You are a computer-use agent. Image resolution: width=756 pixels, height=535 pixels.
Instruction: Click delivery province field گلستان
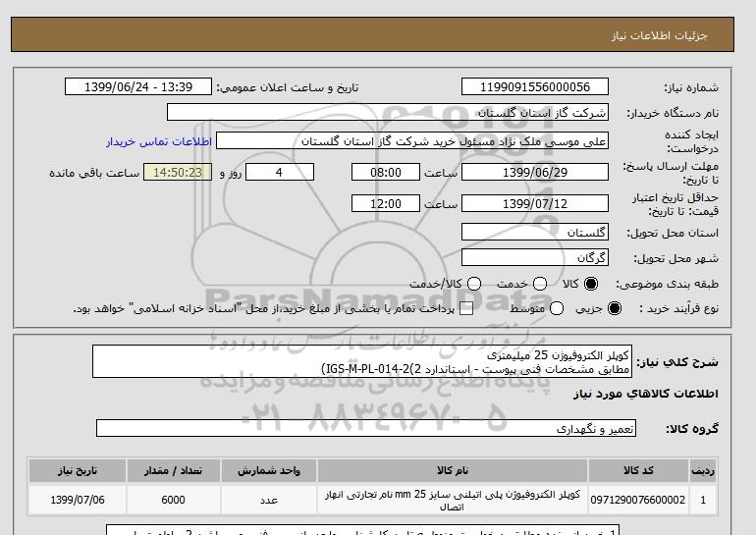point(535,233)
